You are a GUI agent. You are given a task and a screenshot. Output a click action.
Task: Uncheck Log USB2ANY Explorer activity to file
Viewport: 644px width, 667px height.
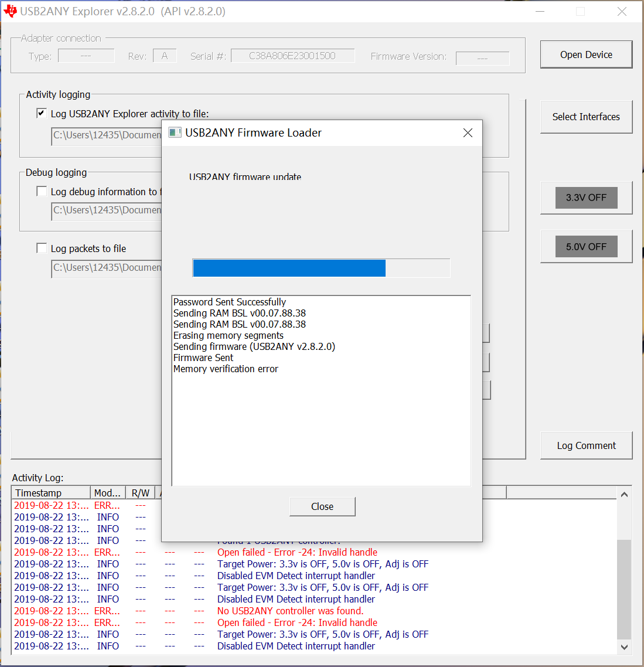tap(41, 113)
